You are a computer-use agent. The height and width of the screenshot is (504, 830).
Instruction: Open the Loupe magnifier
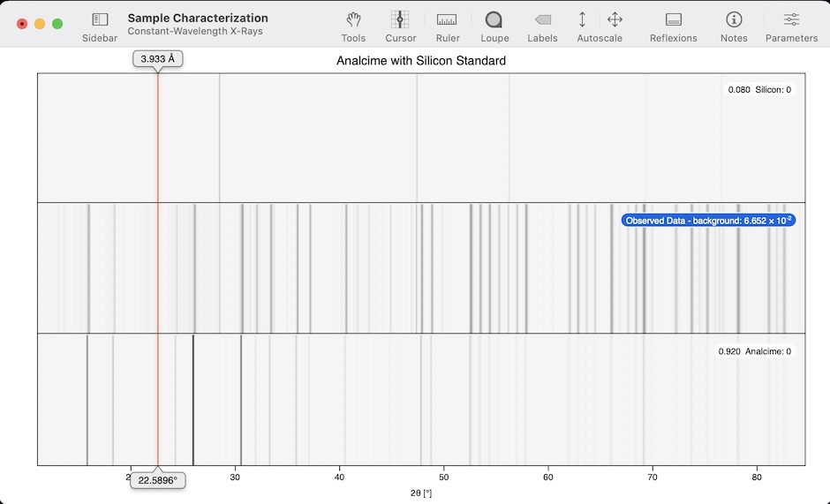[x=494, y=19]
